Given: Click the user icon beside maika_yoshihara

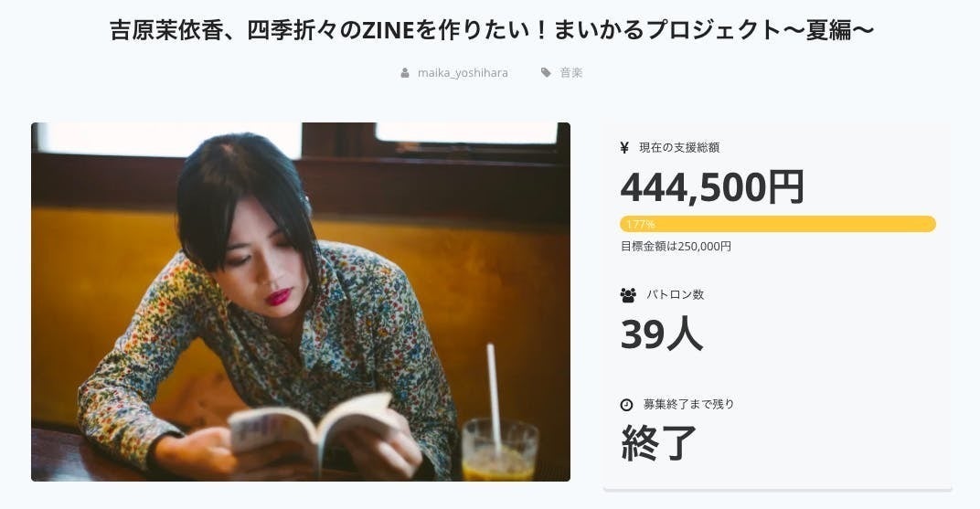Looking at the screenshot, I should pos(405,73).
